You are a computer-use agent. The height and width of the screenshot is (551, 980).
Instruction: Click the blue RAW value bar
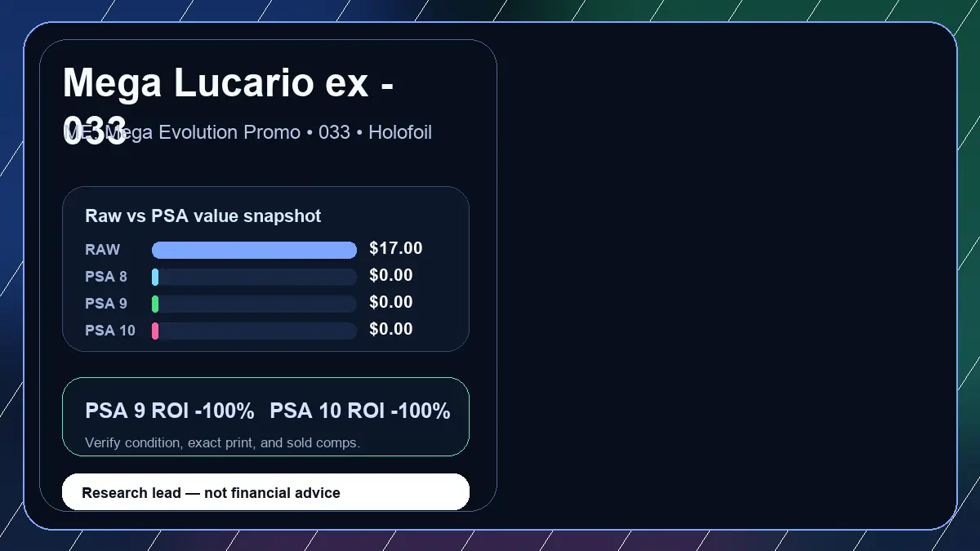(x=254, y=250)
